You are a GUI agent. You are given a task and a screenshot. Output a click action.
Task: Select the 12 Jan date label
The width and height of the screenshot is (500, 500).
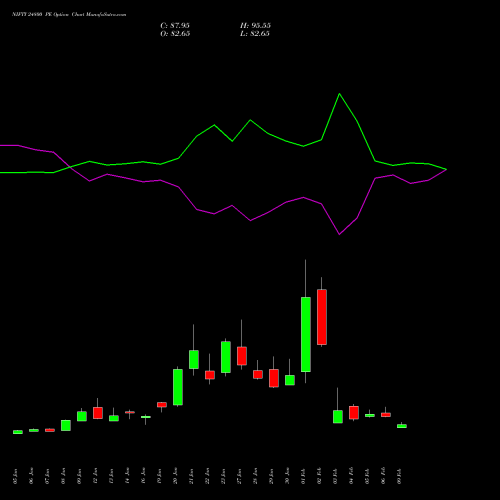pyautogui.click(x=95, y=476)
